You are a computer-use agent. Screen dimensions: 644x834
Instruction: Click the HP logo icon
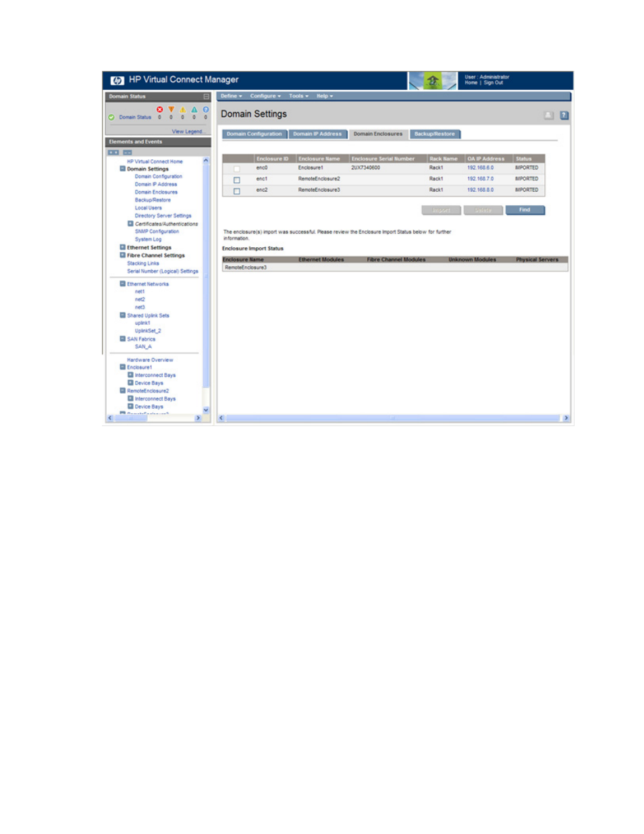(x=117, y=80)
